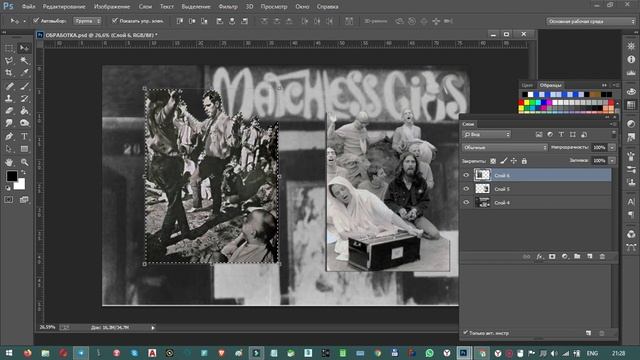The height and width of the screenshot is (360, 640).
Task: Select the Eyedropper tool
Action: pos(24,73)
